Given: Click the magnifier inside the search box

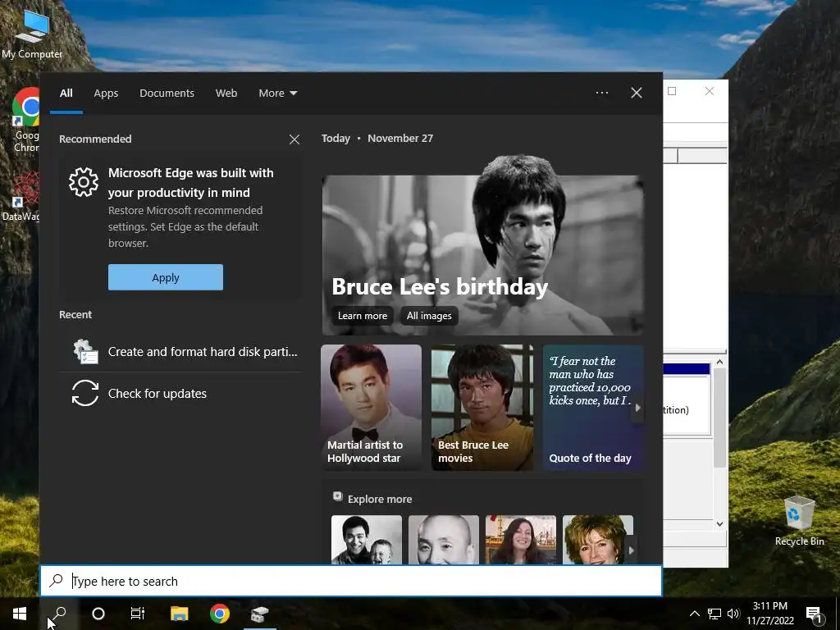Looking at the screenshot, I should pos(57,581).
